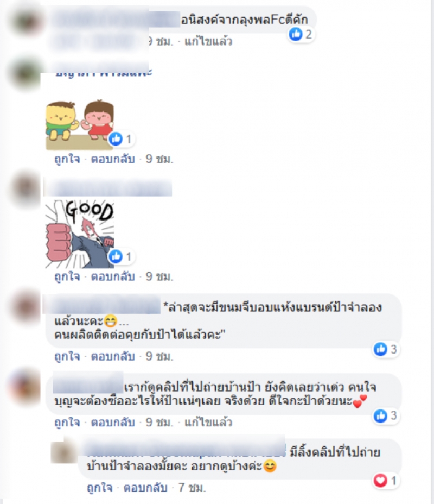Click ถูกใจ under the cartoon kids sticker
Screen dimensions: 434x504
pos(67,159)
